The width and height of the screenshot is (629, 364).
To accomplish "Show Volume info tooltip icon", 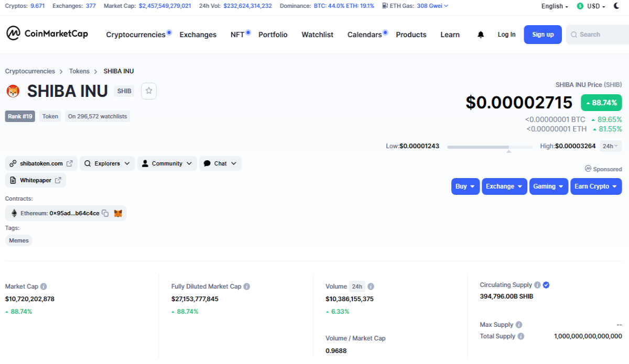I will [x=371, y=286].
